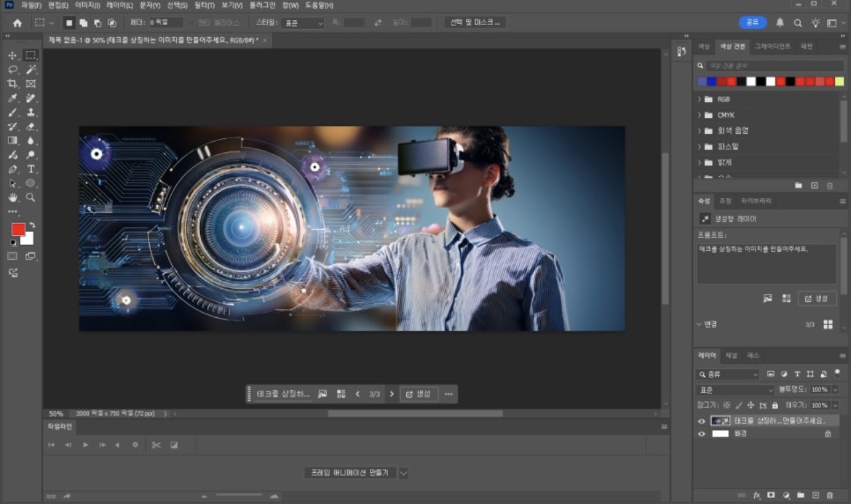
Task: Add a layer mask in Layers panel
Action: (771, 495)
